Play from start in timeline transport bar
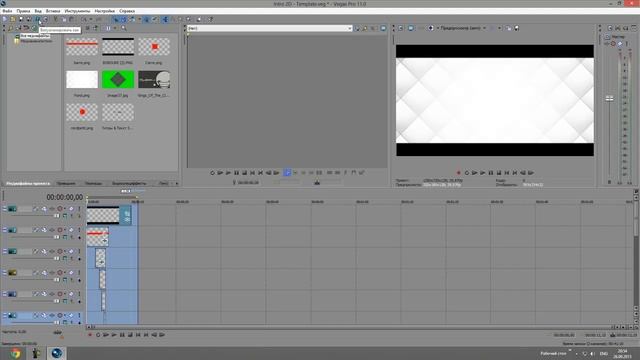 (106, 335)
